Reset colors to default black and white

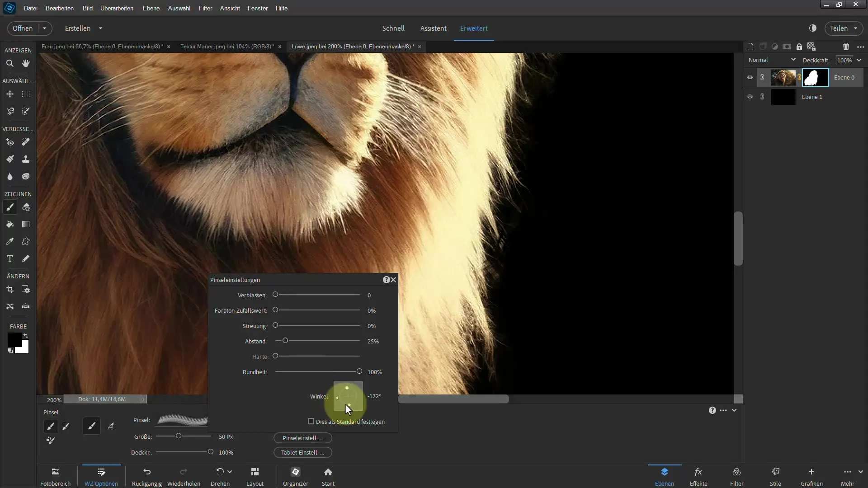pos(10,351)
